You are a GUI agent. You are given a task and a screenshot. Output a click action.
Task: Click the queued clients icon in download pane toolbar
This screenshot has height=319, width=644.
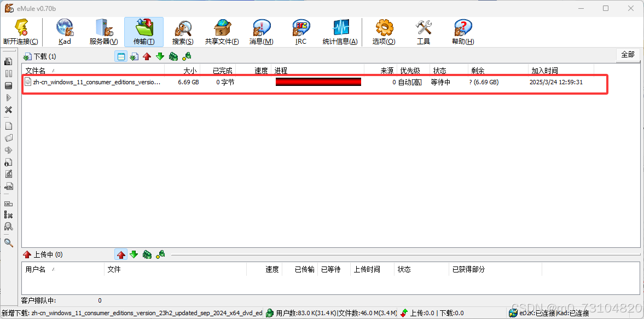tap(173, 57)
